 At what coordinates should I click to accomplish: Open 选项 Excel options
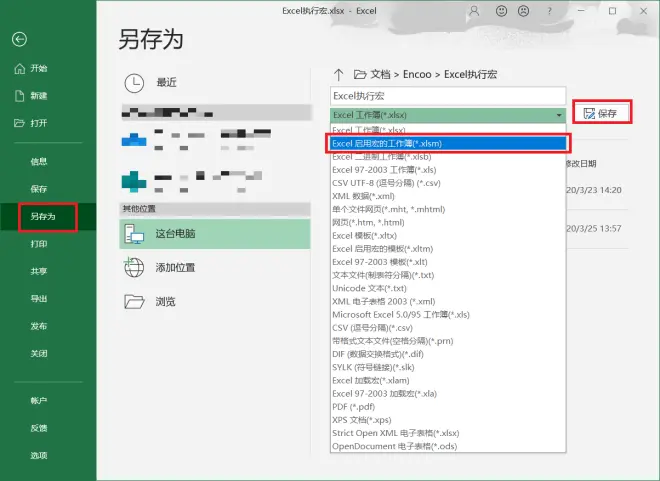point(39,455)
